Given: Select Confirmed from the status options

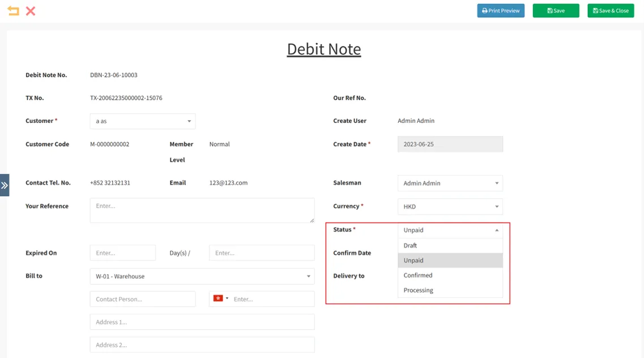Looking at the screenshot, I should (x=450, y=275).
